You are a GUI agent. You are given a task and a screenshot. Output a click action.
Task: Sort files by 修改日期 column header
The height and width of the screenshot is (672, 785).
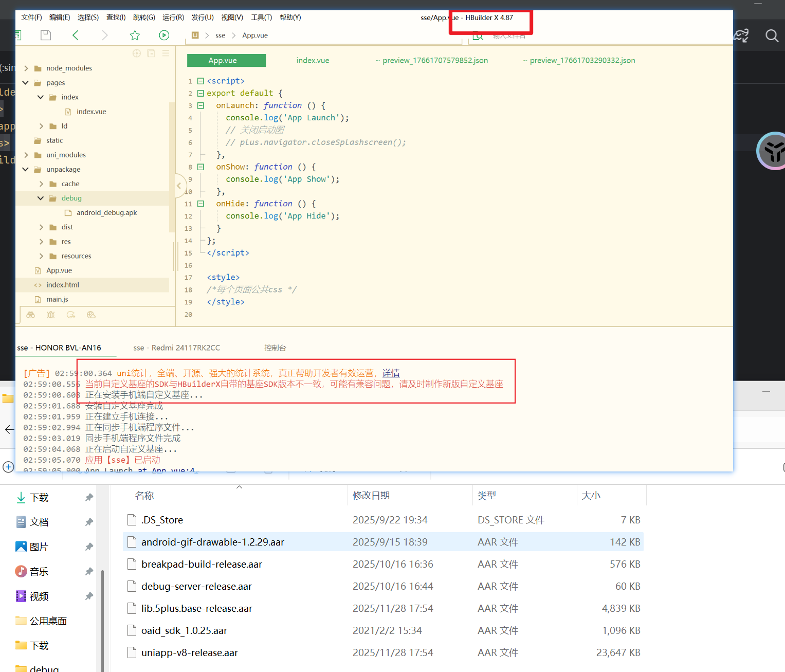(x=371, y=496)
